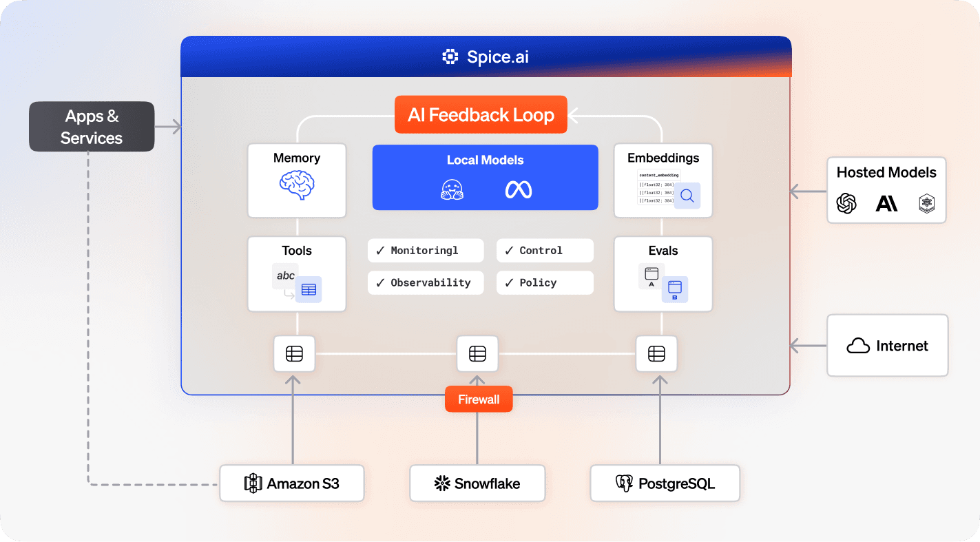Click the Amazon S3 bucket icon
This screenshot has width=980, height=542.
point(255,483)
